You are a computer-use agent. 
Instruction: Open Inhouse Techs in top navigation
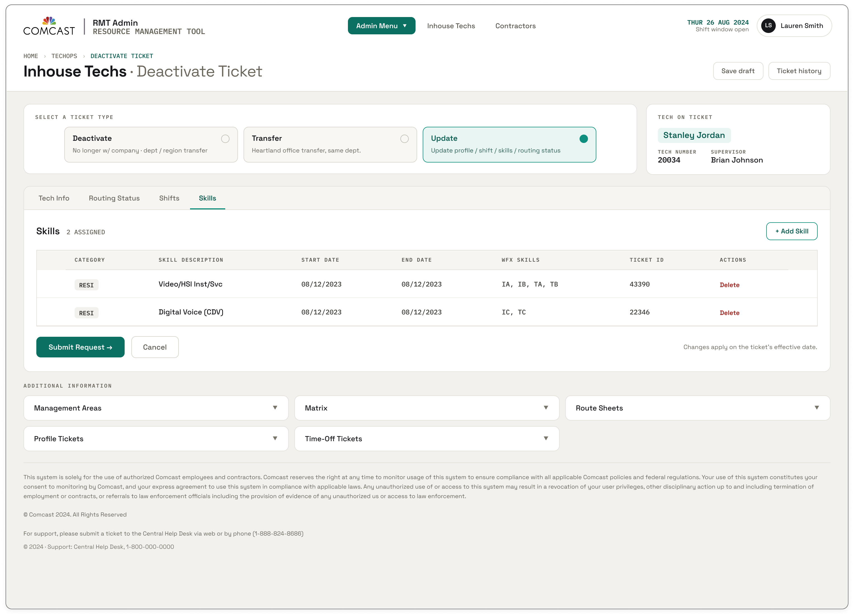coord(451,26)
